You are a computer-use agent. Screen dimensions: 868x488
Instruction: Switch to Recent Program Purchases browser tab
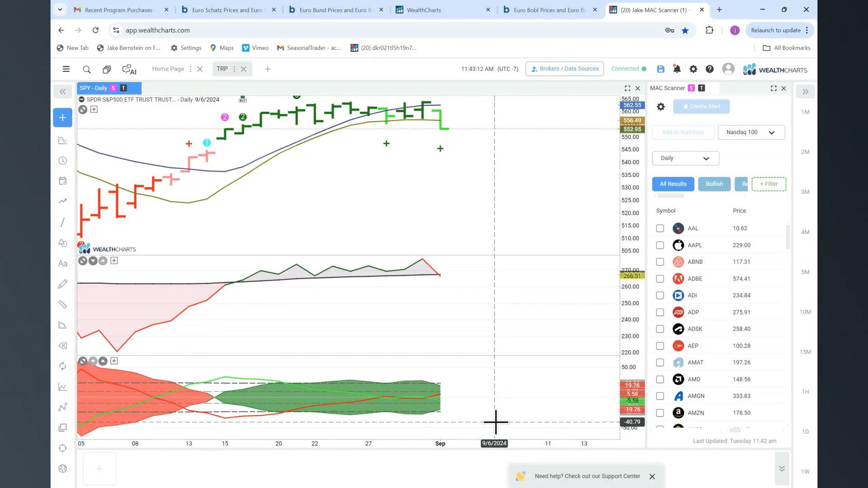(x=121, y=10)
